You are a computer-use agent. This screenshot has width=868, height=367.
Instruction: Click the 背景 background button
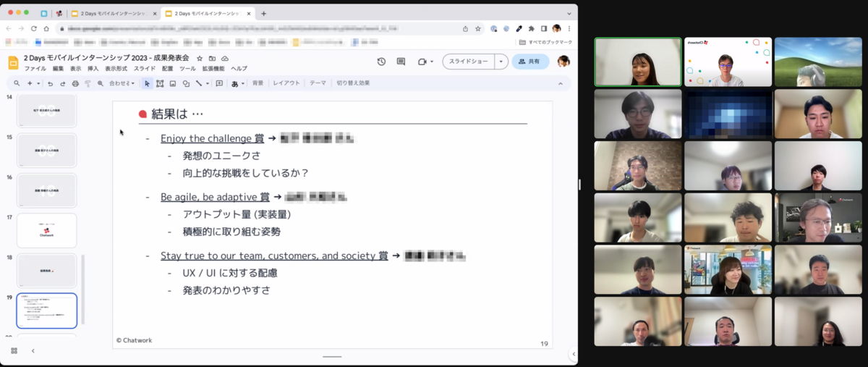(258, 83)
